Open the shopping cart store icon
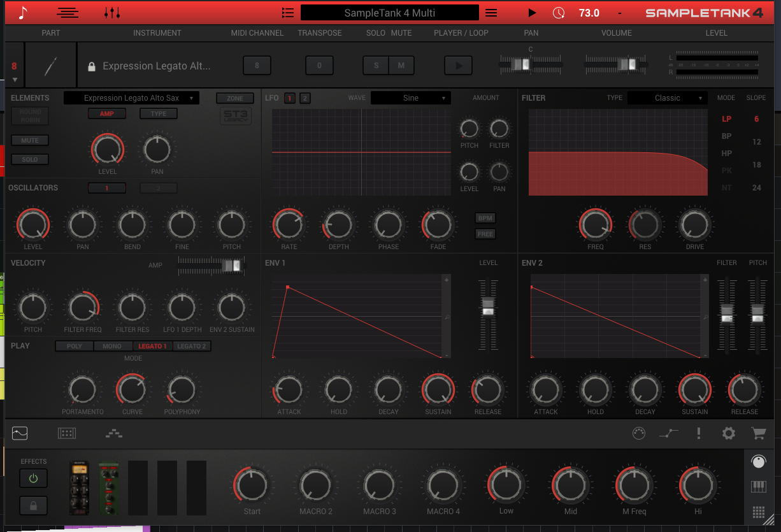781x532 pixels. 758,433
